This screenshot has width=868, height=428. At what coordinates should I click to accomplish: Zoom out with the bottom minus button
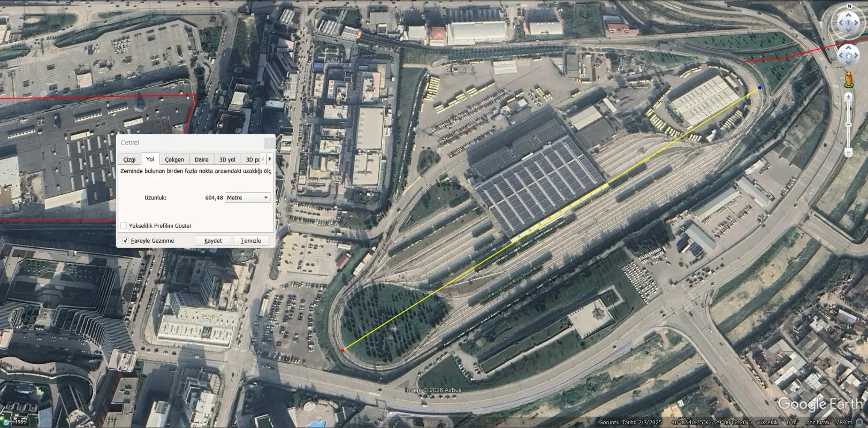tap(848, 152)
